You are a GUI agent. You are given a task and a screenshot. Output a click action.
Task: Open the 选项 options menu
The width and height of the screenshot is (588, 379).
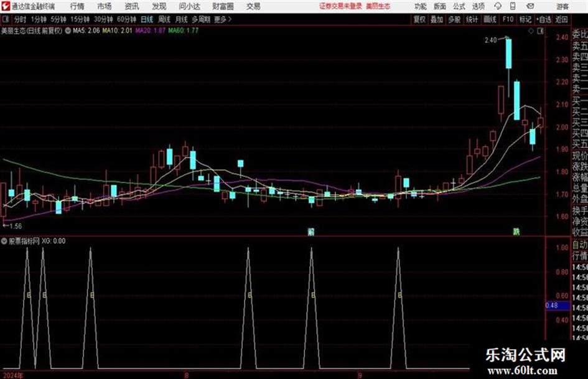[x=478, y=6]
